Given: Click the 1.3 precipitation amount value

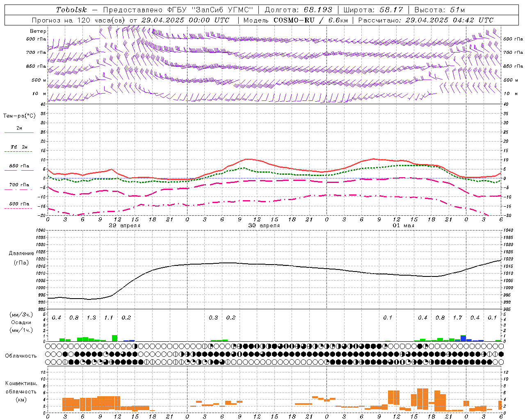Looking at the screenshot, I should 91,318.
